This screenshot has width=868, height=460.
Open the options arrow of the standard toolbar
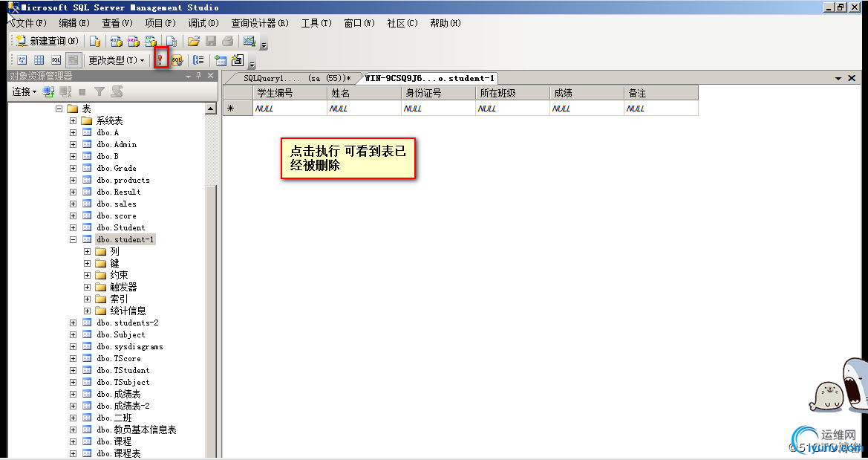click(x=264, y=45)
